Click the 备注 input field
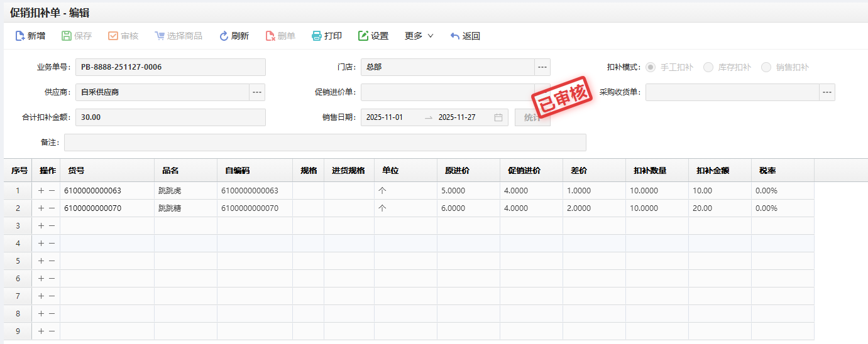Image resolution: width=868 pixels, height=344 pixels. tap(325, 142)
